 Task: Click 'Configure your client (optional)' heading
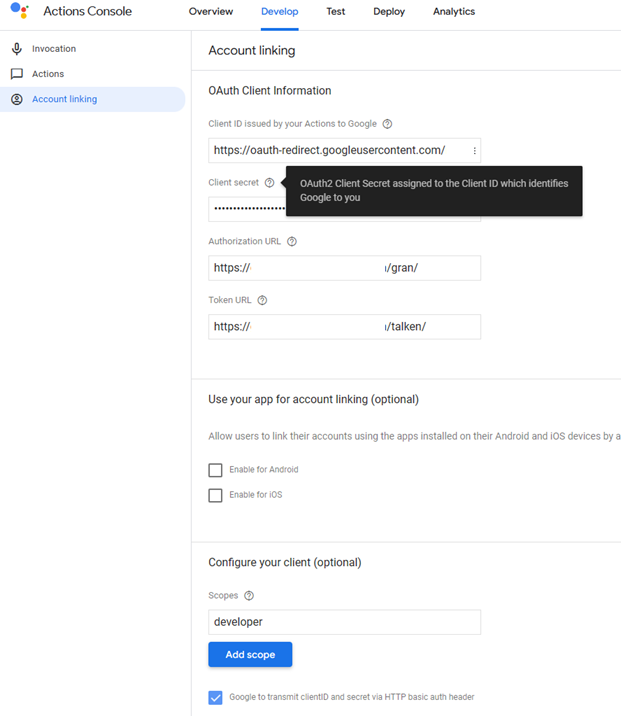284,562
